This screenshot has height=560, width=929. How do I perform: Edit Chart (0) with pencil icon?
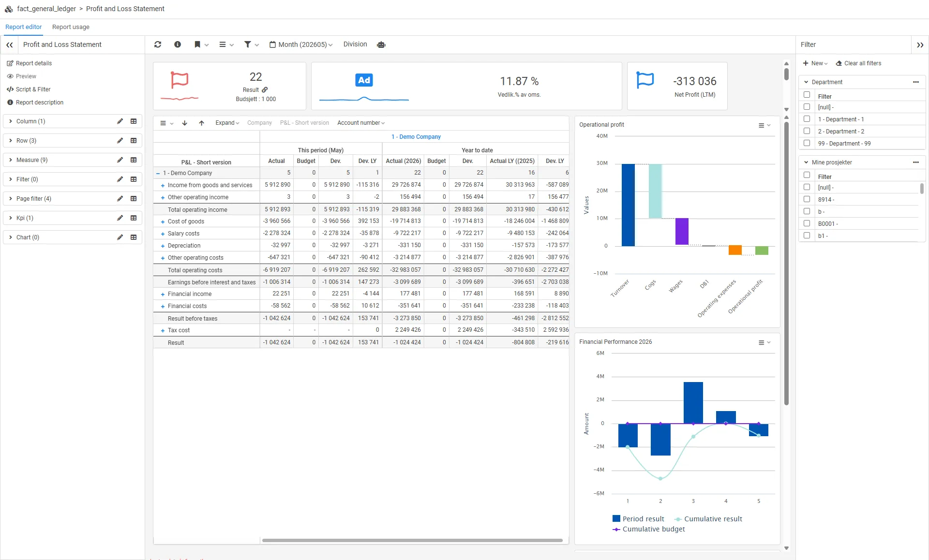pos(120,237)
